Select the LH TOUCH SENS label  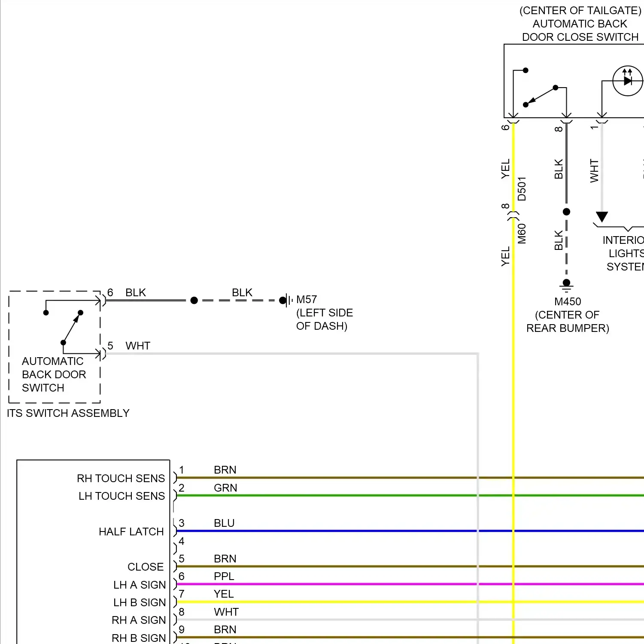[x=122, y=496]
